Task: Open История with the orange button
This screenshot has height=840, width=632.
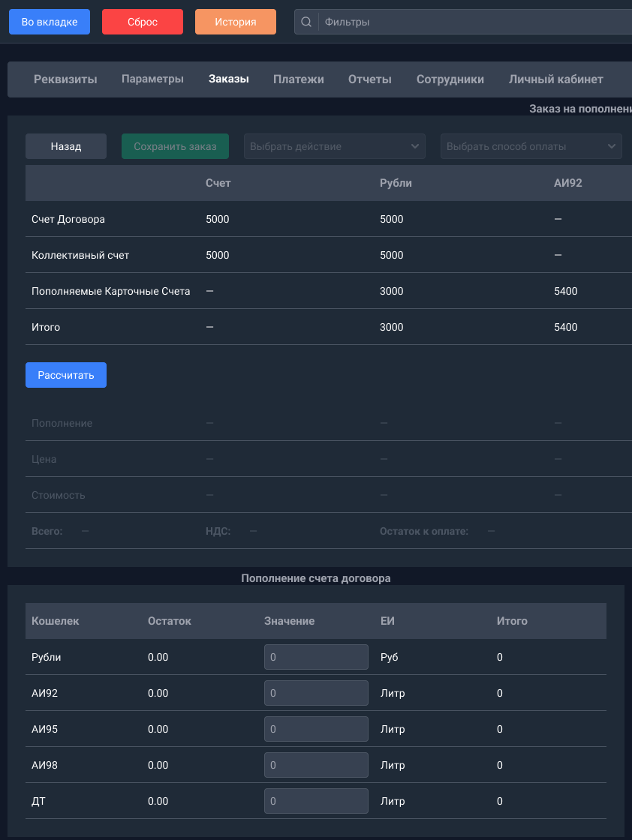Action: click(x=236, y=22)
